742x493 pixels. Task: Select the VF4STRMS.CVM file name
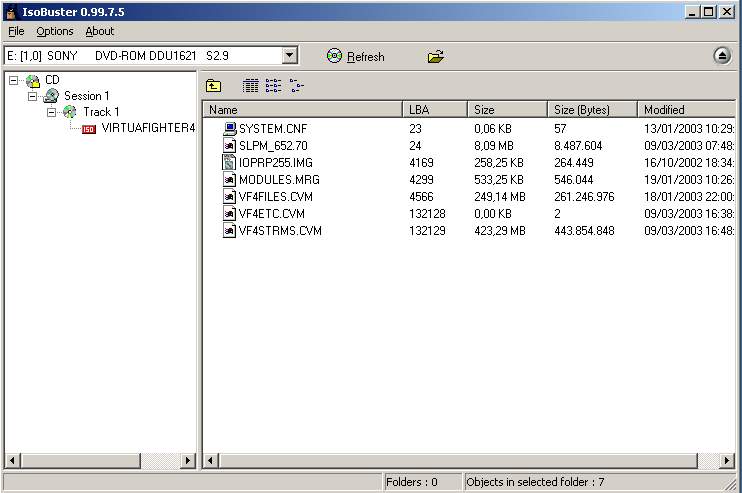coord(280,231)
